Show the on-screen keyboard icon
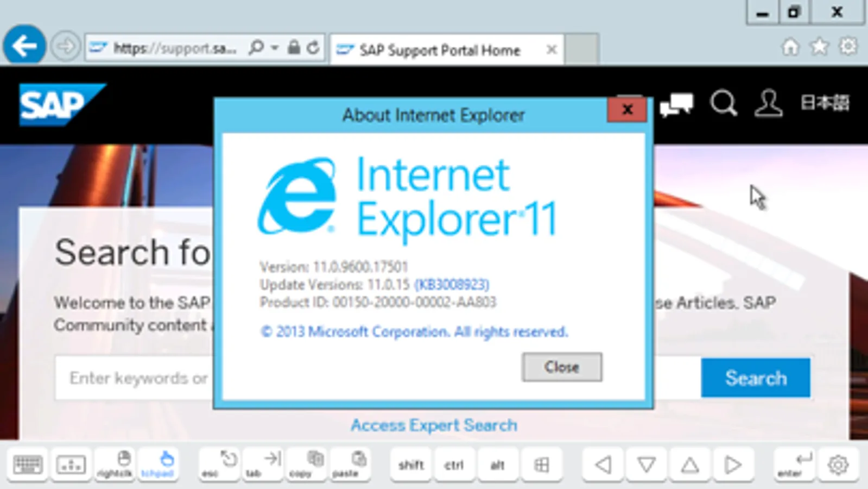Viewport: 868px width, 489px height. pyautogui.click(x=27, y=465)
